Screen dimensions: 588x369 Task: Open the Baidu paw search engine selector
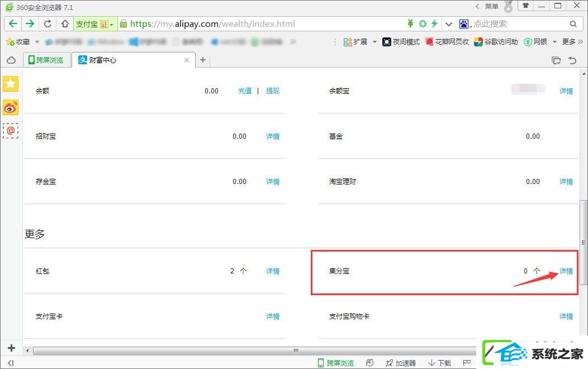click(x=465, y=24)
